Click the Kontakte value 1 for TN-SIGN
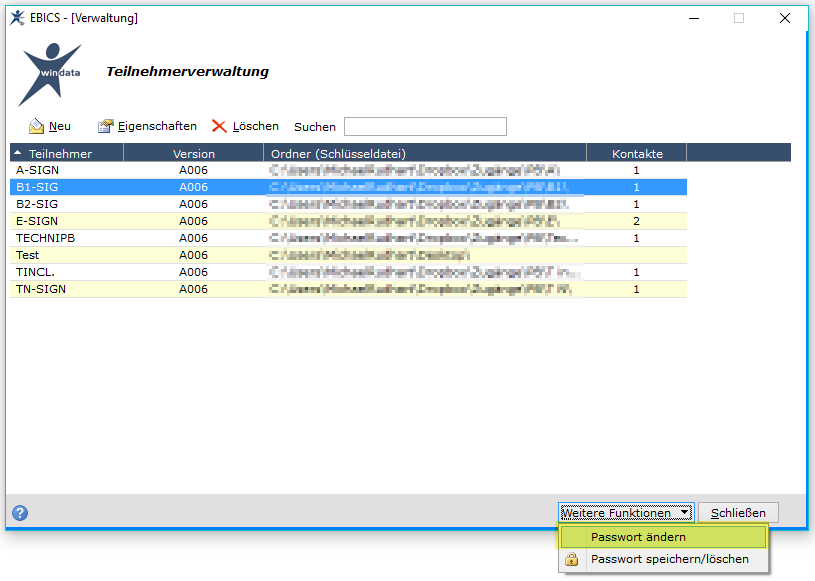 [x=636, y=289]
